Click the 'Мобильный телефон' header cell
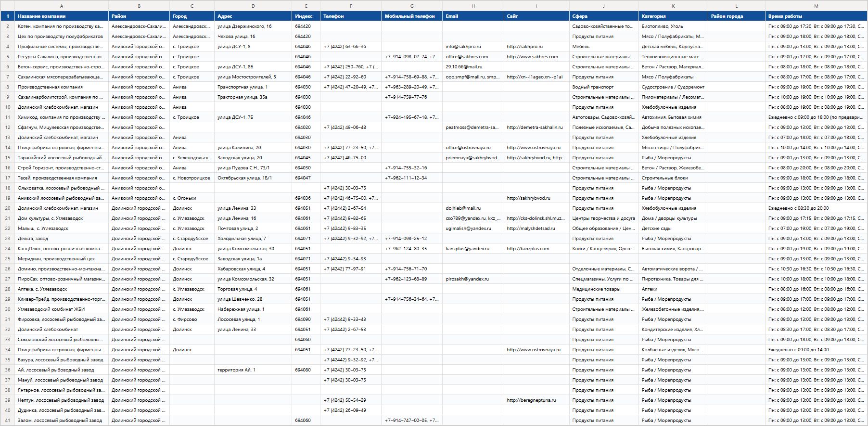Viewport: 868px width, 434px height. tap(412, 16)
